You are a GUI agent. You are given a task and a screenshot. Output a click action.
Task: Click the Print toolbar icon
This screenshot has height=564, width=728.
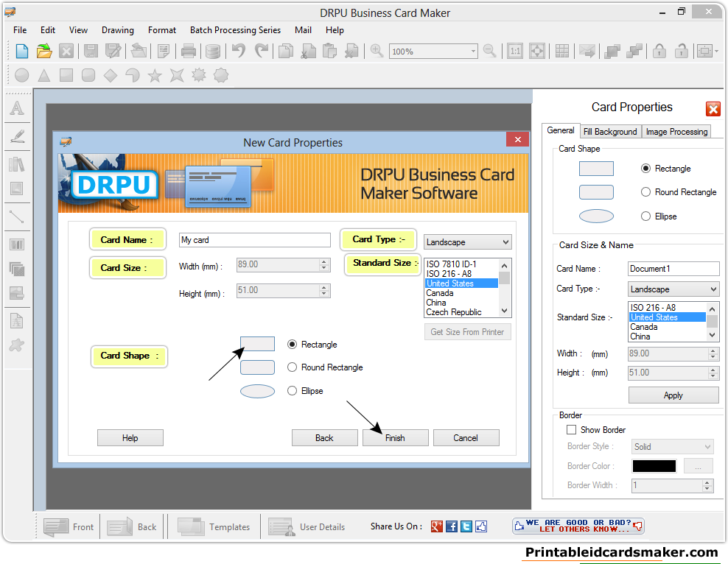189,51
